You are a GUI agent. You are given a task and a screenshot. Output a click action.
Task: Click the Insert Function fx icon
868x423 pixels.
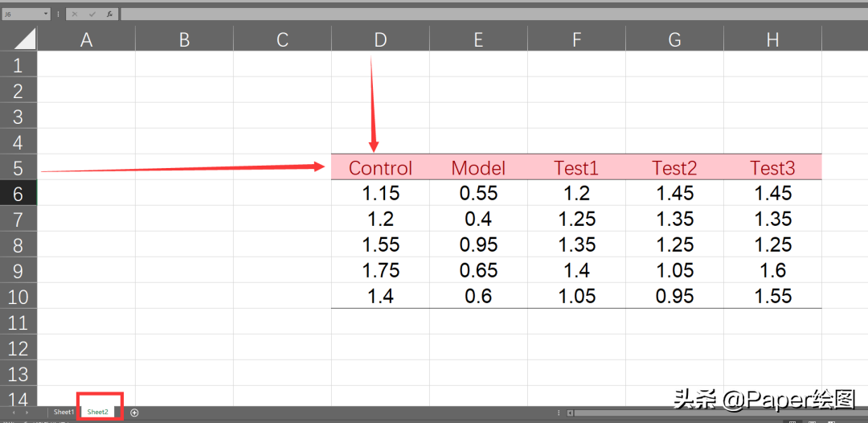109,14
